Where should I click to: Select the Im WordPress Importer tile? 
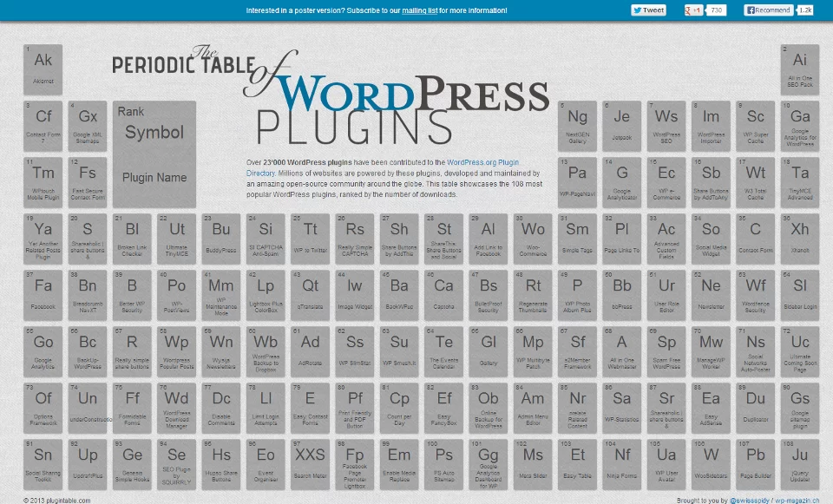click(711, 126)
